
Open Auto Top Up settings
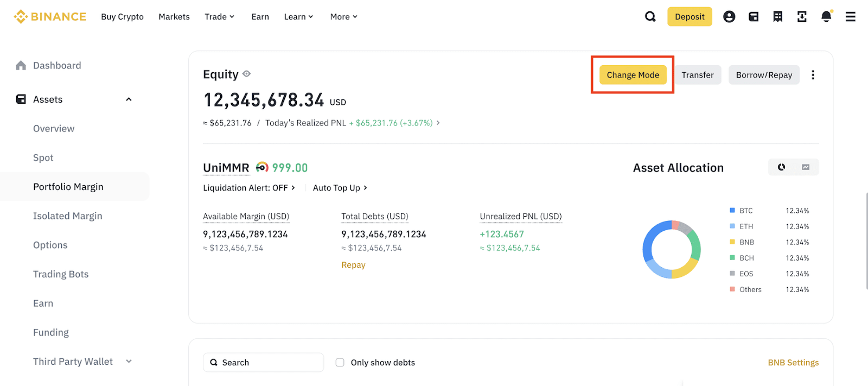click(x=340, y=188)
